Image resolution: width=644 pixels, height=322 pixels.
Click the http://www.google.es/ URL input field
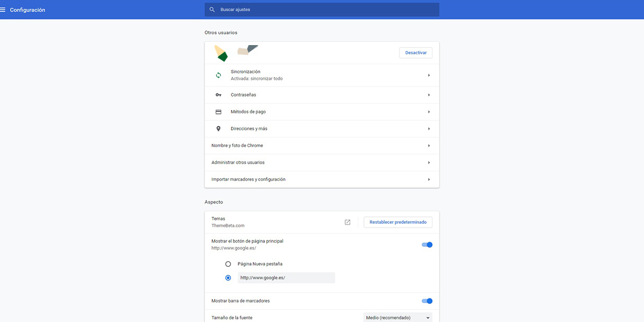click(287, 277)
